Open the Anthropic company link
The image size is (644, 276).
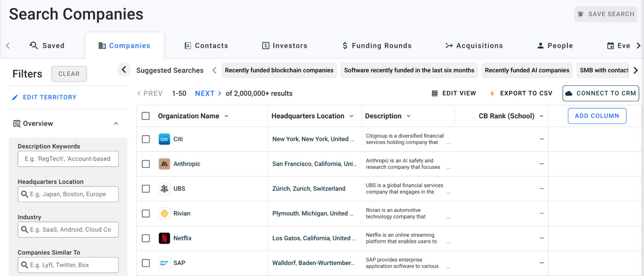click(x=187, y=164)
